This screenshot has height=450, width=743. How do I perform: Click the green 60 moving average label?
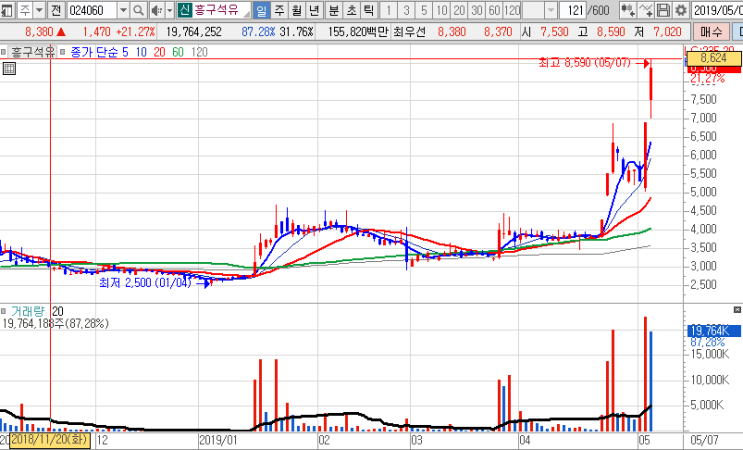(x=178, y=52)
